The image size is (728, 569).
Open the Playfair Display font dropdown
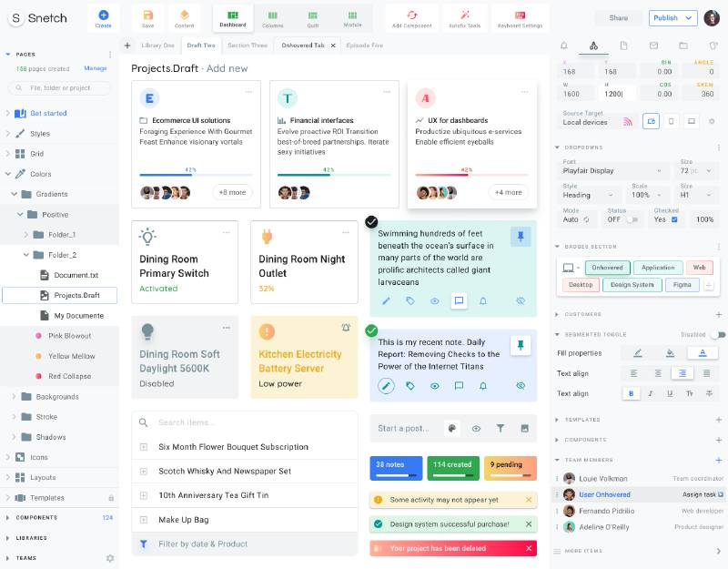(615, 170)
